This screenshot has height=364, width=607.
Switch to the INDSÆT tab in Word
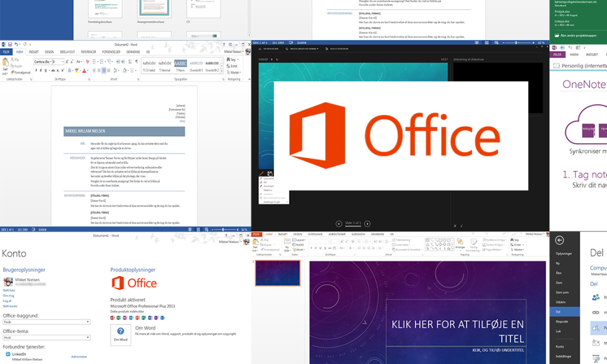click(33, 52)
